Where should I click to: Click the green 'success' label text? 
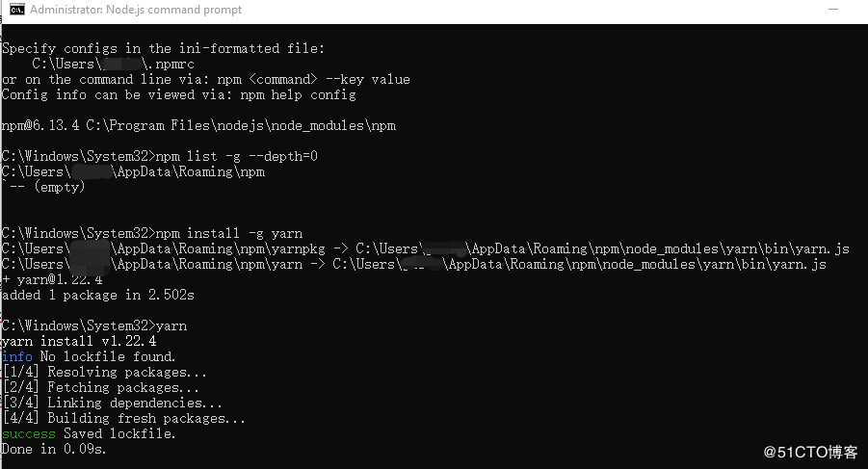pyautogui.click(x=29, y=433)
